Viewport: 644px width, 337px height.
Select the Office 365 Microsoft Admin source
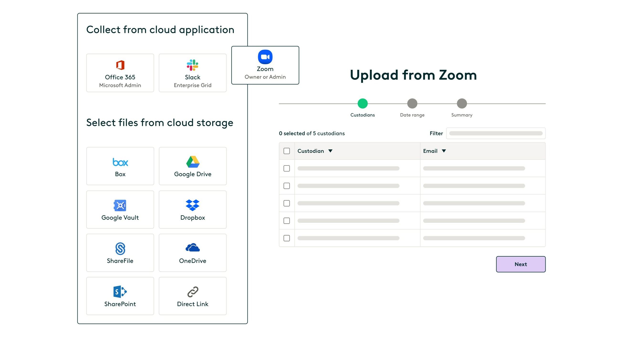tap(120, 73)
